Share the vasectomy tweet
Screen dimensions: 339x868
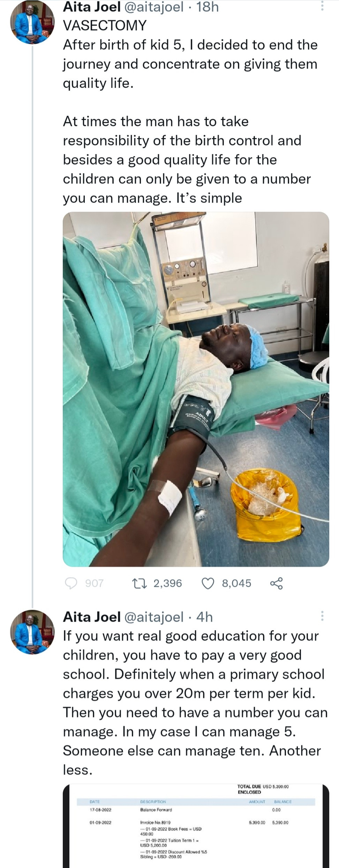[x=277, y=583]
